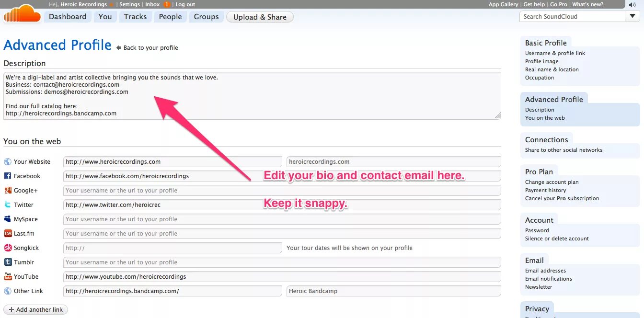This screenshot has height=318, width=644.
Task: Click Cancel your Pro subscription
Action: pyautogui.click(x=562, y=198)
